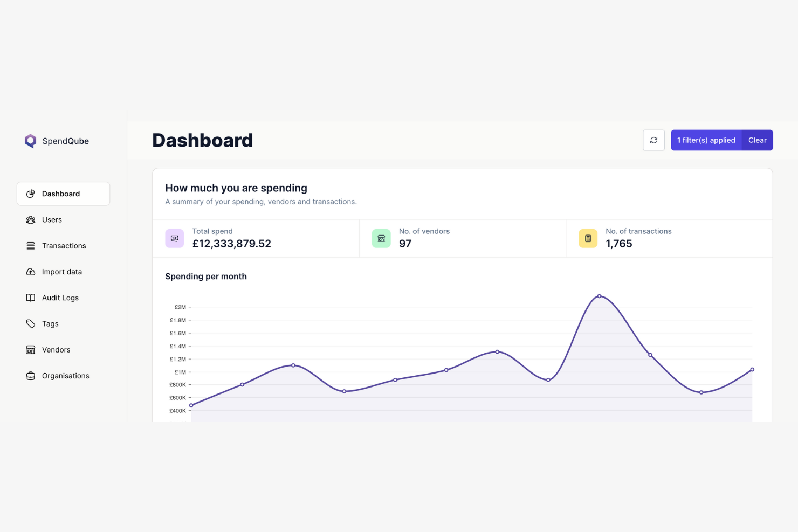
Task: Click the £2M axis label
Action: 180,307
